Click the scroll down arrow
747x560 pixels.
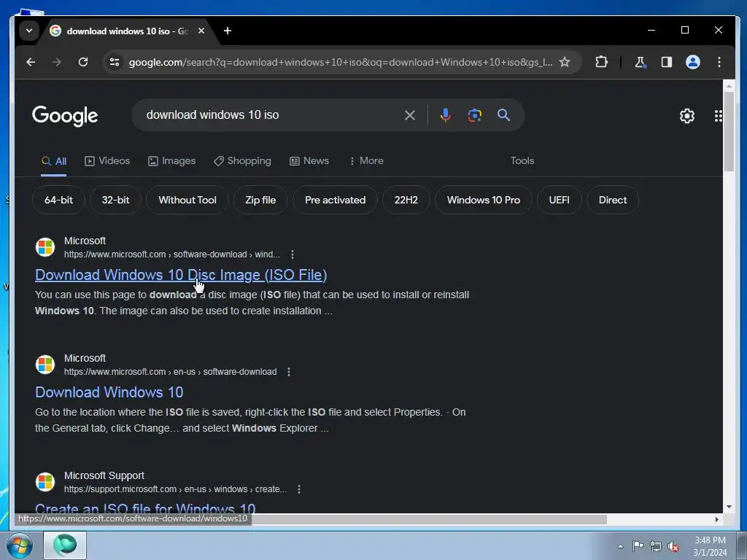(x=729, y=507)
